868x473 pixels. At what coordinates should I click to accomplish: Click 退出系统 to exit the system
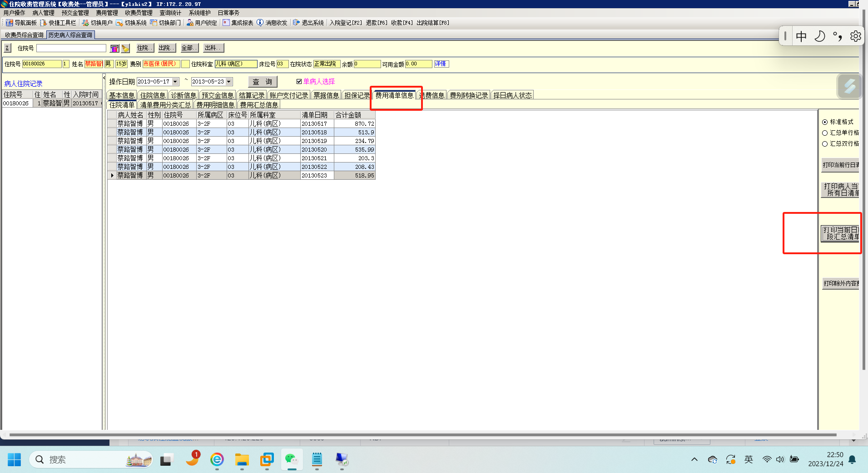(x=308, y=23)
